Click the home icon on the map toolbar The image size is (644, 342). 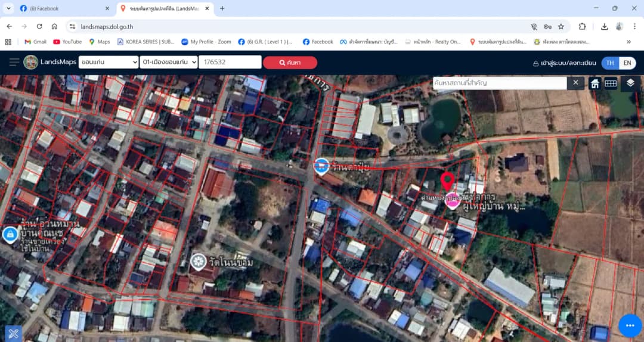pos(595,83)
